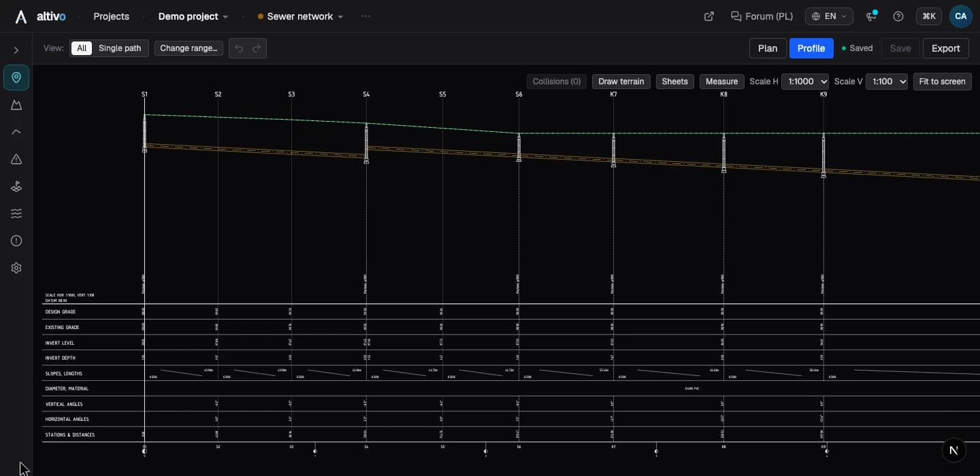Open the location pin sidebar tool
Image resolution: width=980 pixels, height=476 pixels.
pyautogui.click(x=16, y=78)
